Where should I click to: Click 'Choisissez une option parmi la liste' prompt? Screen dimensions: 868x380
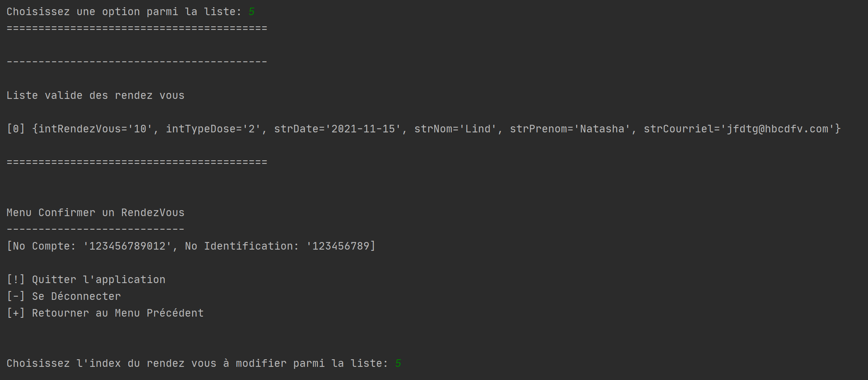tap(124, 12)
